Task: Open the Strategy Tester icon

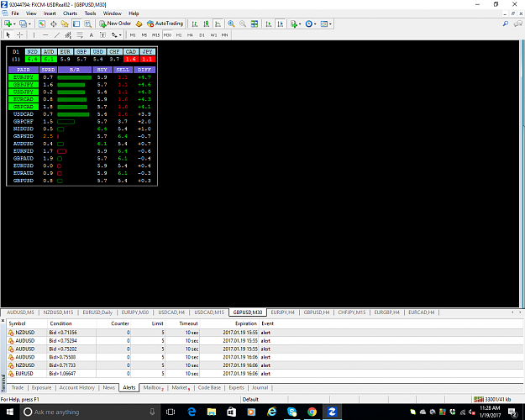Action: pos(87,24)
